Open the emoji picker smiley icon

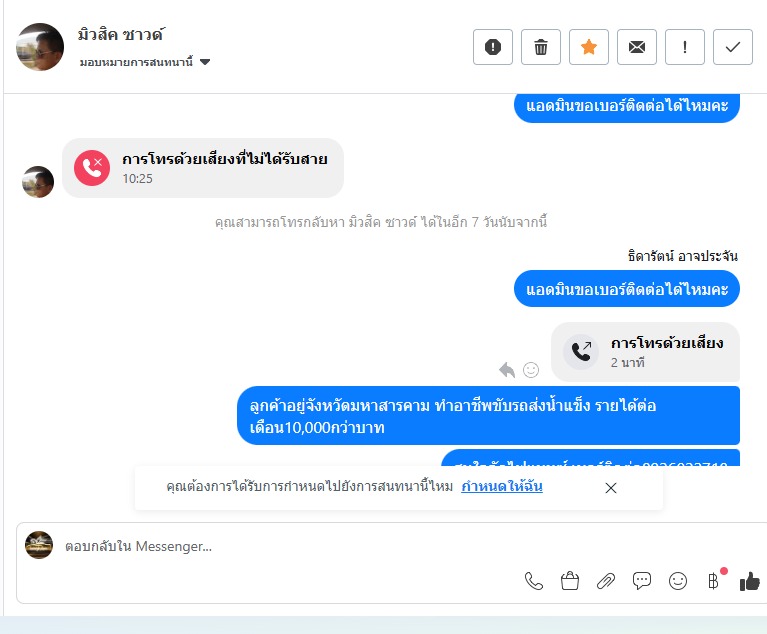[678, 581]
